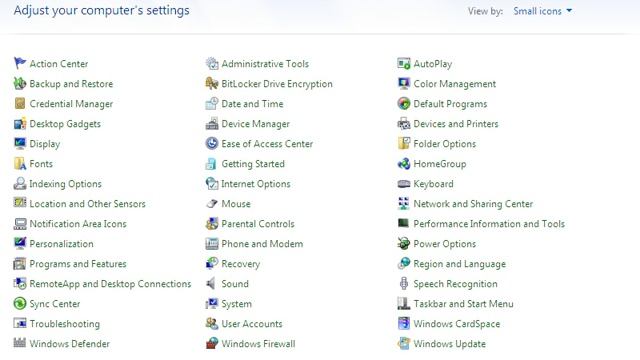640x360 pixels.
Task: Click the Default Programs icon
Action: [x=404, y=103]
